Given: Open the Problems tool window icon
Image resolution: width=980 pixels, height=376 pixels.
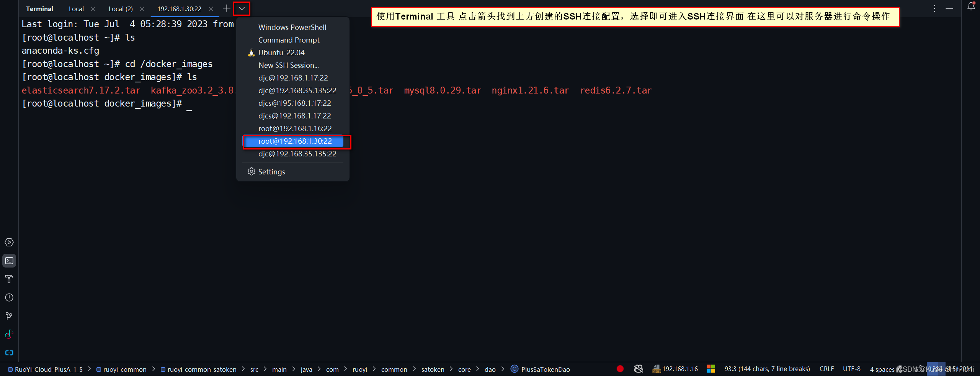Looking at the screenshot, I should (x=9, y=297).
